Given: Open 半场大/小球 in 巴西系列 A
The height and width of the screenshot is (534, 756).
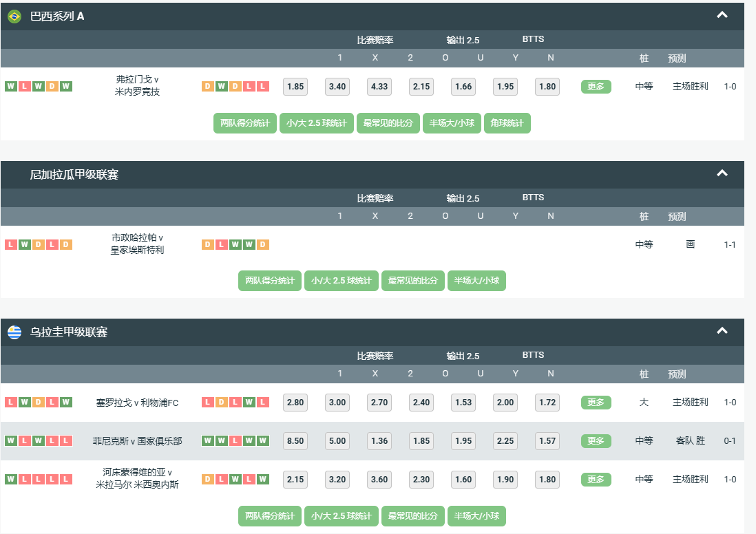Looking at the screenshot, I should 452,123.
